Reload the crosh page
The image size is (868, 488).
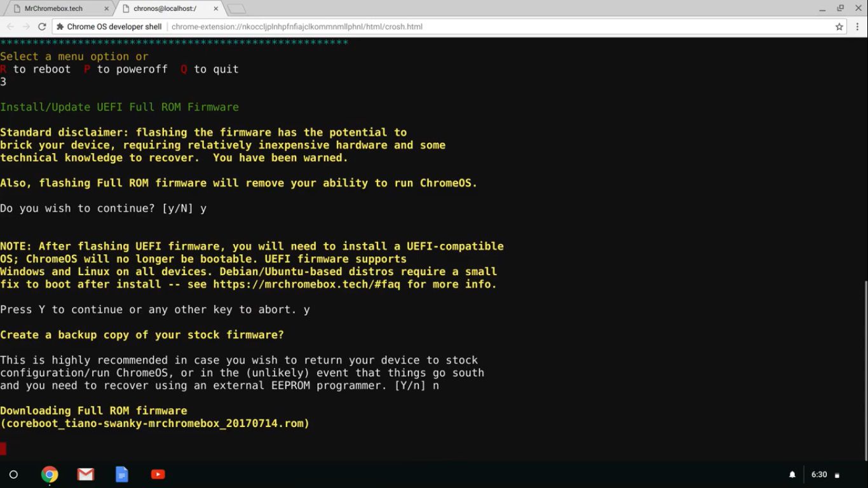point(42,27)
